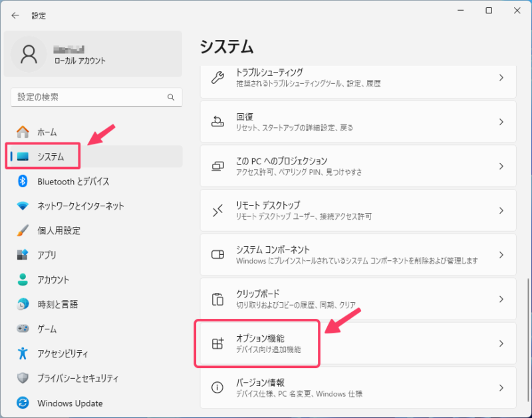This screenshot has height=418, width=532.
Task: Click the Bluetooth icon in sidebar
Action: point(23,181)
